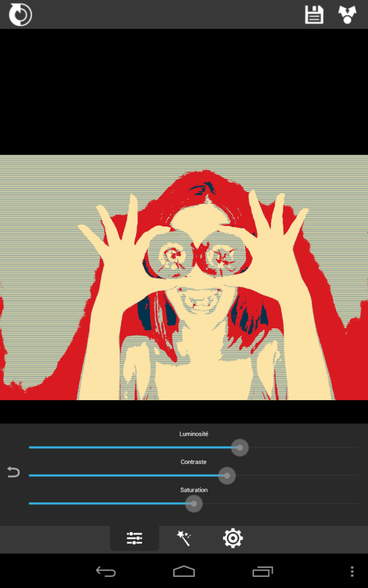Click the Luminosité slider handle
Viewport: 368px width, 588px height.
tap(239, 448)
